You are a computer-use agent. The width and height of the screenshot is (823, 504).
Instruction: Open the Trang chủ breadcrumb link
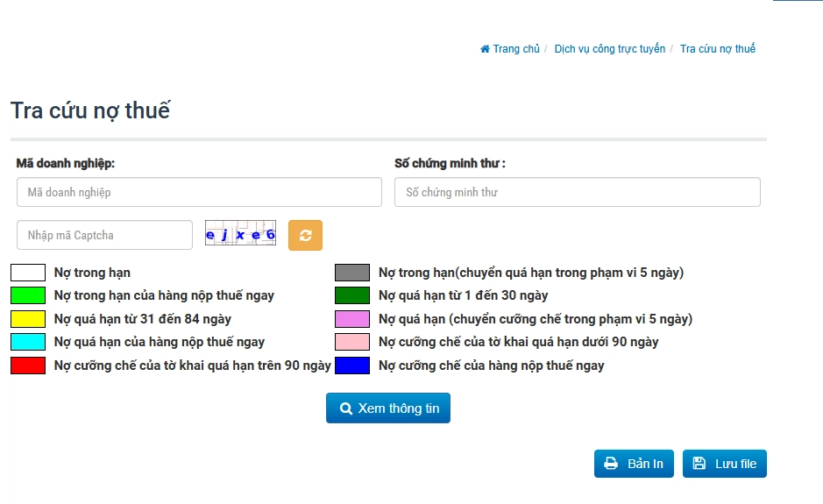click(516, 49)
